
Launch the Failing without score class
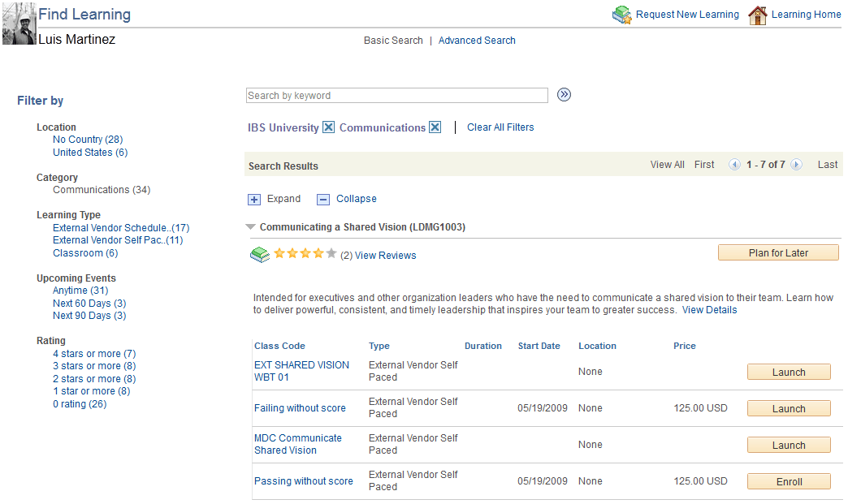tap(788, 408)
